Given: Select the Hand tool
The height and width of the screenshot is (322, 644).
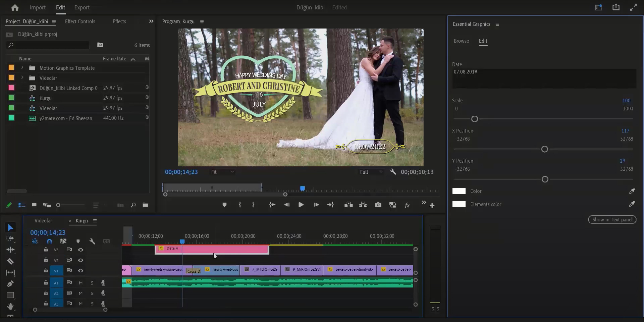Looking at the screenshot, I should click(10, 306).
